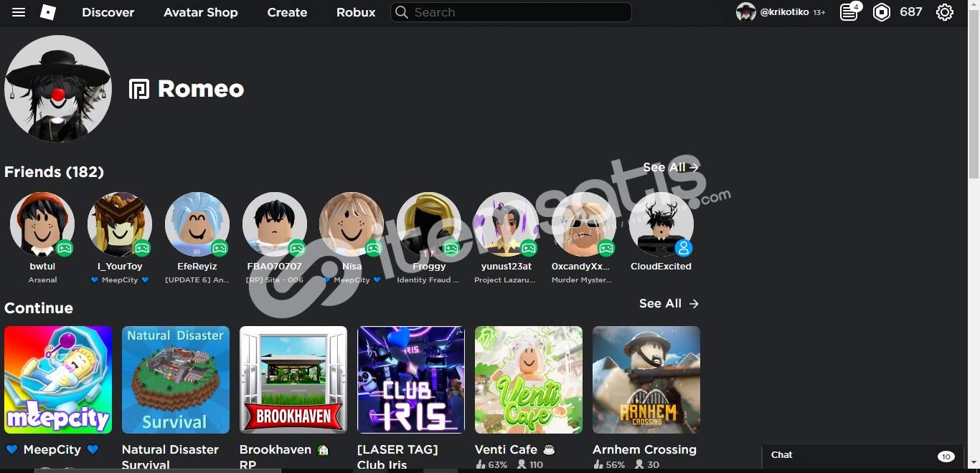Open FBA070707's friend avatar
Screen dimensions: 980x473
click(x=275, y=224)
